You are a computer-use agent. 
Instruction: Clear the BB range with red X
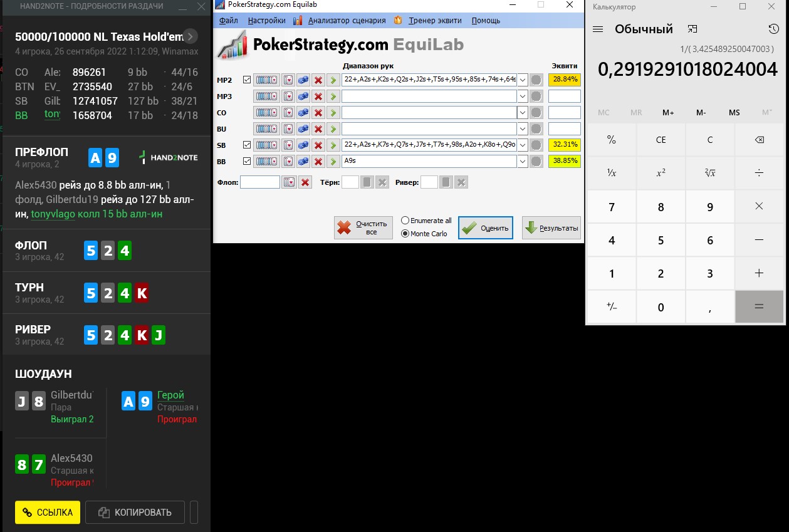tap(318, 161)
